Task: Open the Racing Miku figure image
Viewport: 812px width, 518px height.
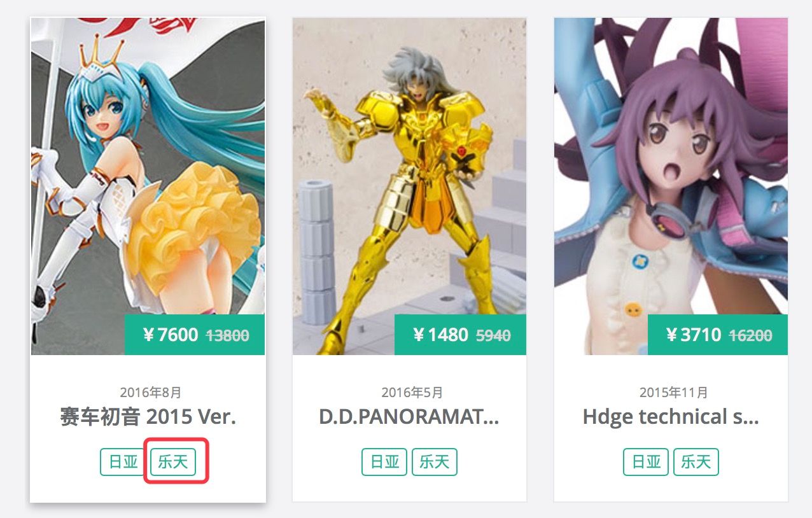Action: coord(148,186)
